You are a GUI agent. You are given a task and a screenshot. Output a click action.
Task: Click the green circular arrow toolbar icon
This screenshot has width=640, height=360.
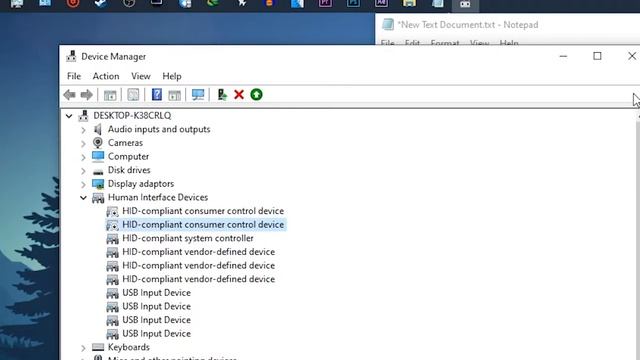(x=256, y=95)
